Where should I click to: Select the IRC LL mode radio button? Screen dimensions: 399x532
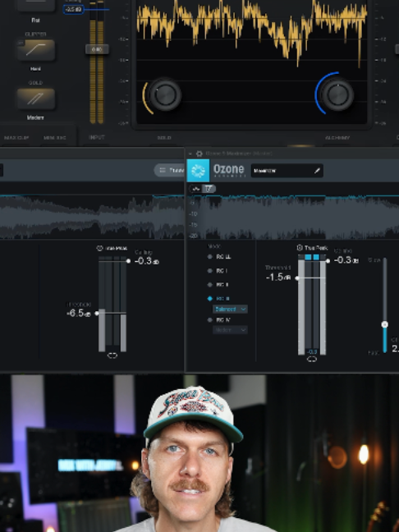point(209,257)
